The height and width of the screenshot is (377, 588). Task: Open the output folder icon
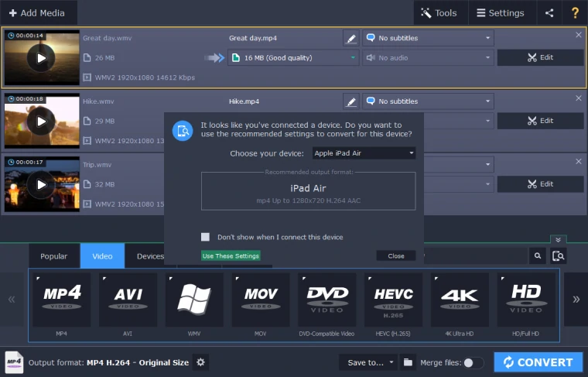(408, 362)
